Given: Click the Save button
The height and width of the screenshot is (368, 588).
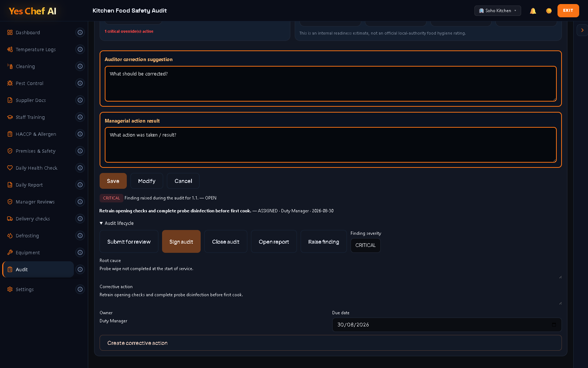Looking at the screenshot, I should coord(113,181).
